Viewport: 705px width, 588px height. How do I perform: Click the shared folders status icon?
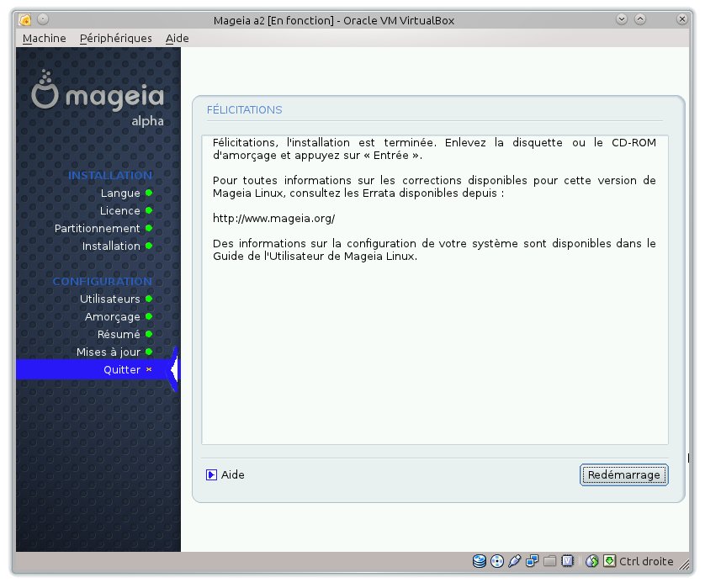[549, 561]
